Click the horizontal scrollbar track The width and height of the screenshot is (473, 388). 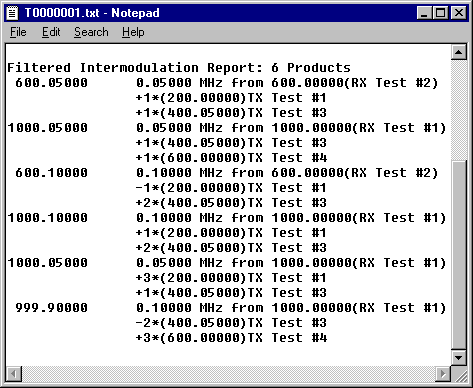pyautogui.click(x=228, y=374)
